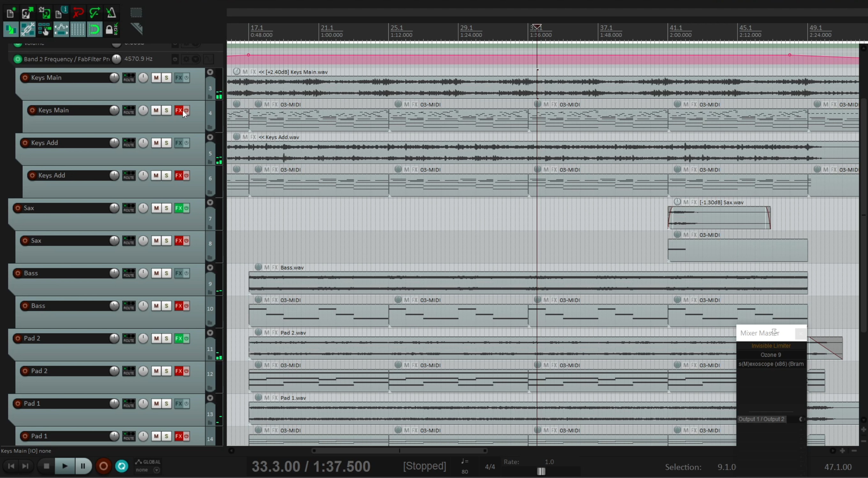The image size is (868, 478).
Task: Open FX chain on Sax track 7
Action: [178, 208]
